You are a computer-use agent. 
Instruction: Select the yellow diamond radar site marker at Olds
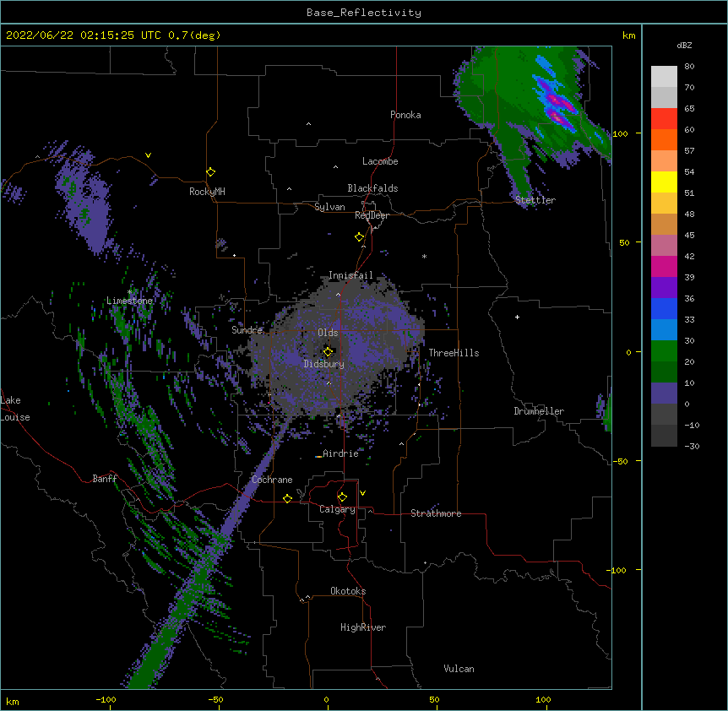click(329, 351)
